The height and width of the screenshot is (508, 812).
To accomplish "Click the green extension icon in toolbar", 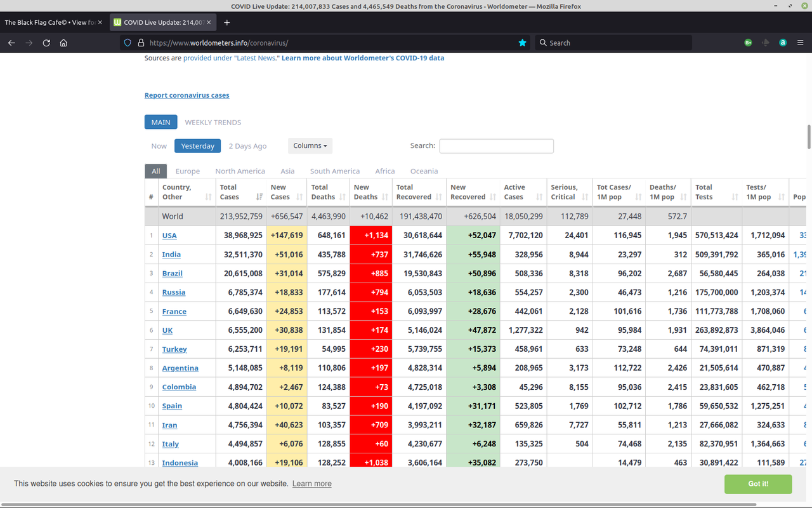I will [749, 43].
